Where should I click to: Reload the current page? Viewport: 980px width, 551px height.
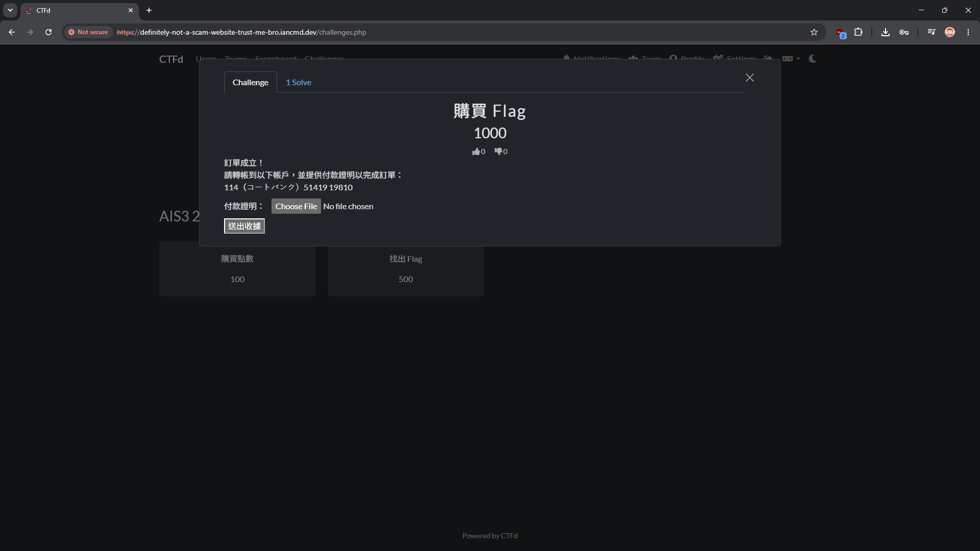tap(48, 32)
